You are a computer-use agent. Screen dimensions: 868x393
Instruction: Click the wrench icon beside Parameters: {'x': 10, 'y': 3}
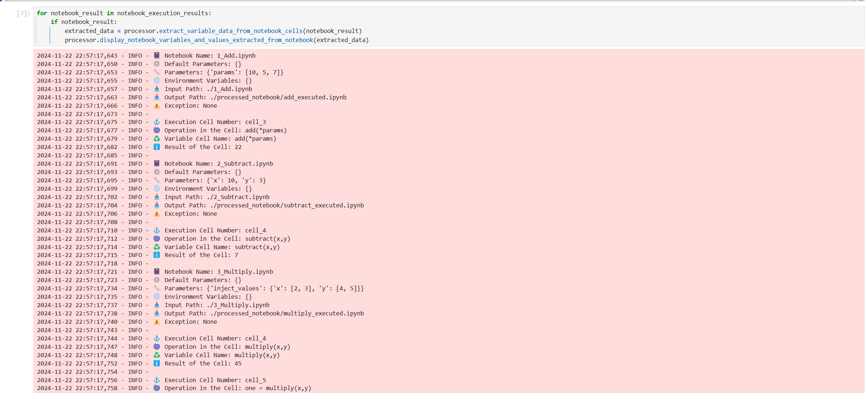pyautogui.click(x=157, y=180)
